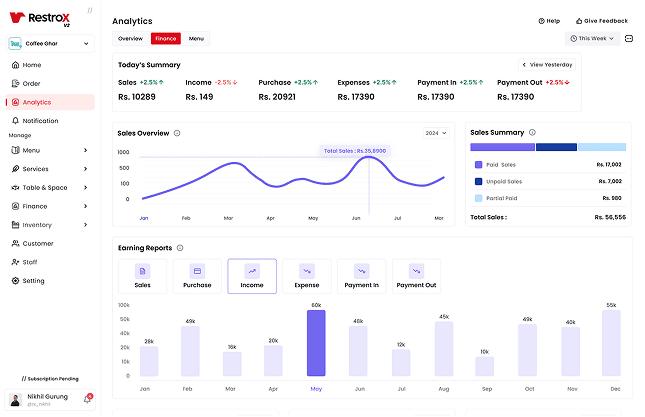This screenshot has height=417, width=645.
Task: Select the Sales earning report card
Action: (143, 275)
